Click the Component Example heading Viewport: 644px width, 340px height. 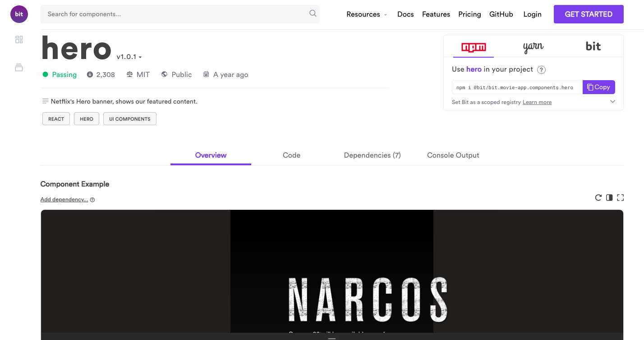pos(75,184)
